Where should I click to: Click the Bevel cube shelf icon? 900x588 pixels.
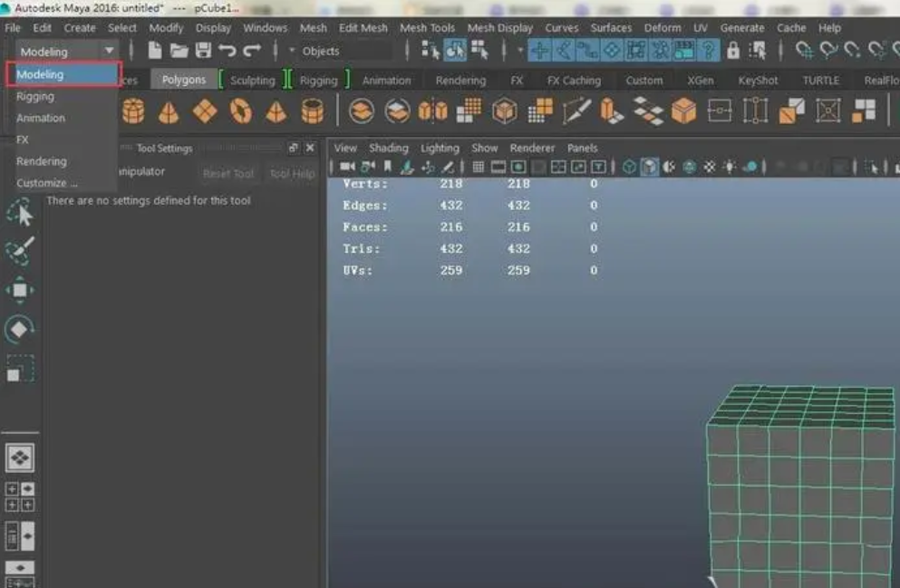pyautogui.click(x=683, y=111)
